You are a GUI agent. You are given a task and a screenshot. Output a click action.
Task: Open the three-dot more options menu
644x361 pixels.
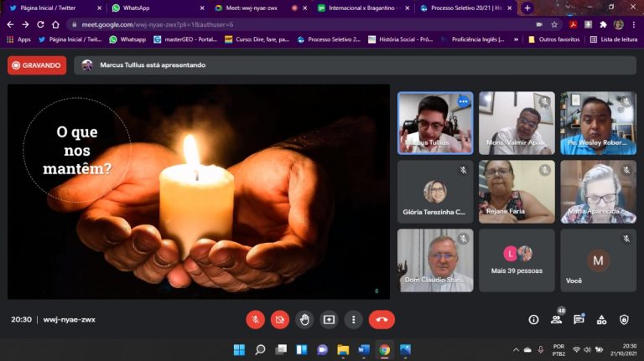[x=353, y=319]
